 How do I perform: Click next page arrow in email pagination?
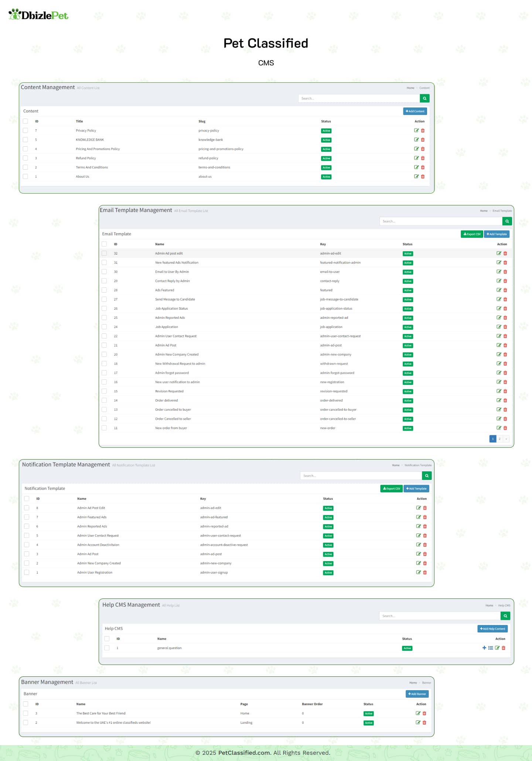coord(506,439)
